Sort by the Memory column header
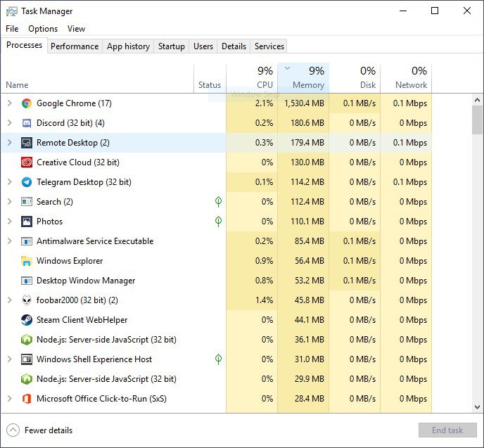The width and height of the screenshot is (484, 448). tap(303, 78)
